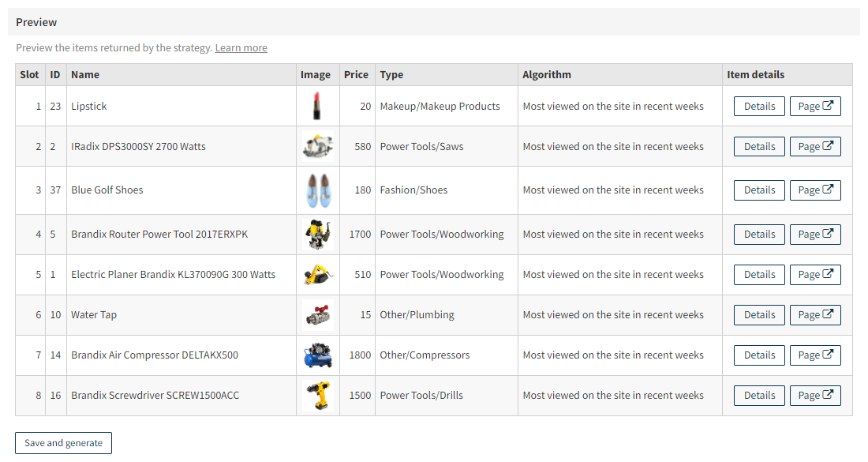
Task: View Details for the Lipstick item
Action: click(x=758, y=105)
